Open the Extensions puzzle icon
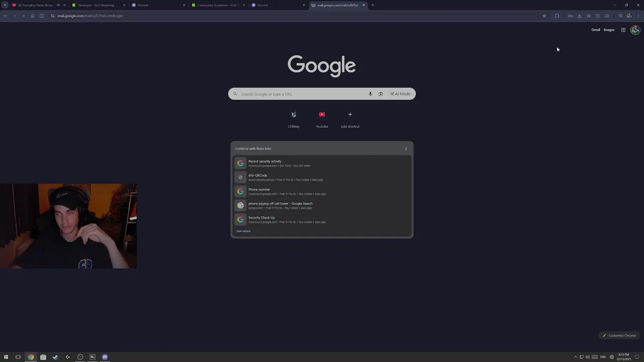 (x=557, y=16)
